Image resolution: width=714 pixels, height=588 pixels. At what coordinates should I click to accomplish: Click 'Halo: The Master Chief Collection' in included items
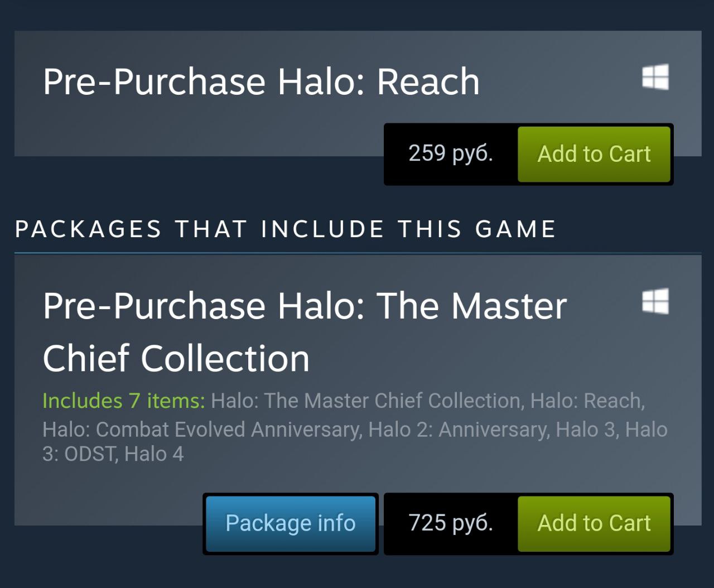click(366, 401)
